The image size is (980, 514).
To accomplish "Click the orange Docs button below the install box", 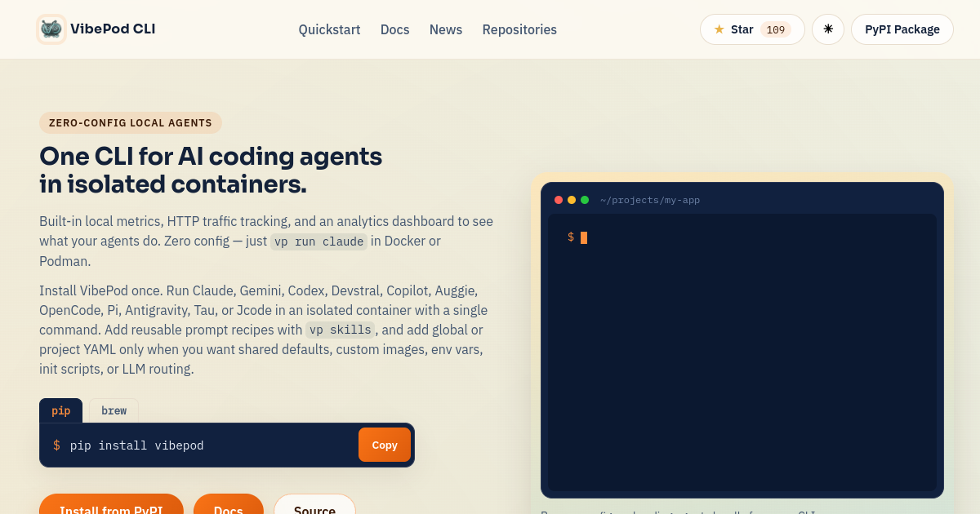I will (x=229, y=504).
